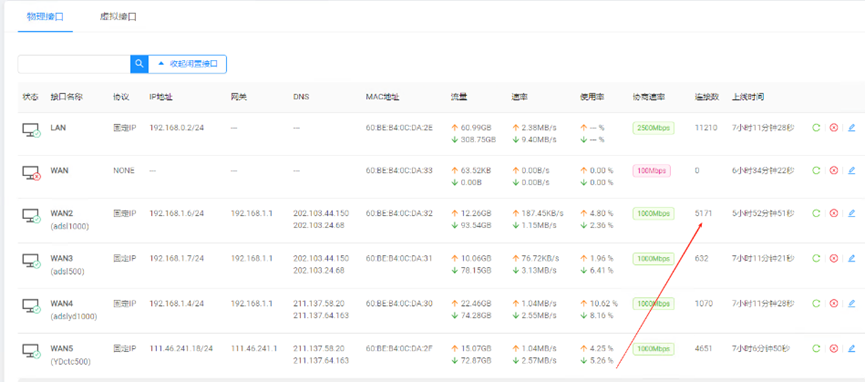Reconnect WAN2 with green refresh icon
This screenshot has height=382, width=865.
(816, 213)
